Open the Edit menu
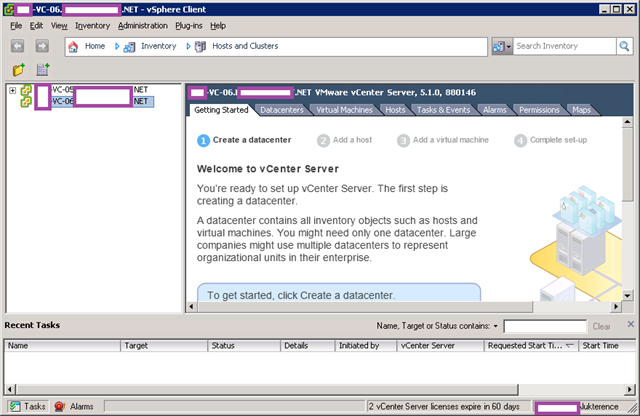This screenshot has width=640, height=416. click(x=36, y=26)
